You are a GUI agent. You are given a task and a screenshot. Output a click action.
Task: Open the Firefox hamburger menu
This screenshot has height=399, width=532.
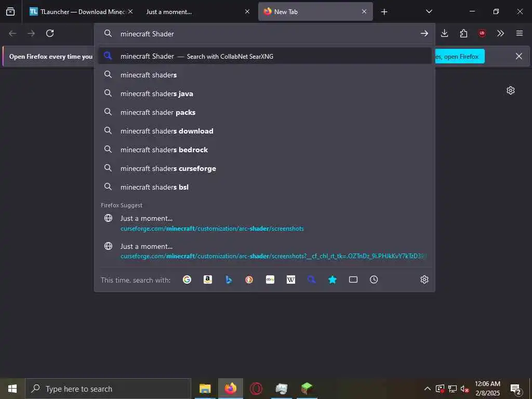(x=519, y=33)
